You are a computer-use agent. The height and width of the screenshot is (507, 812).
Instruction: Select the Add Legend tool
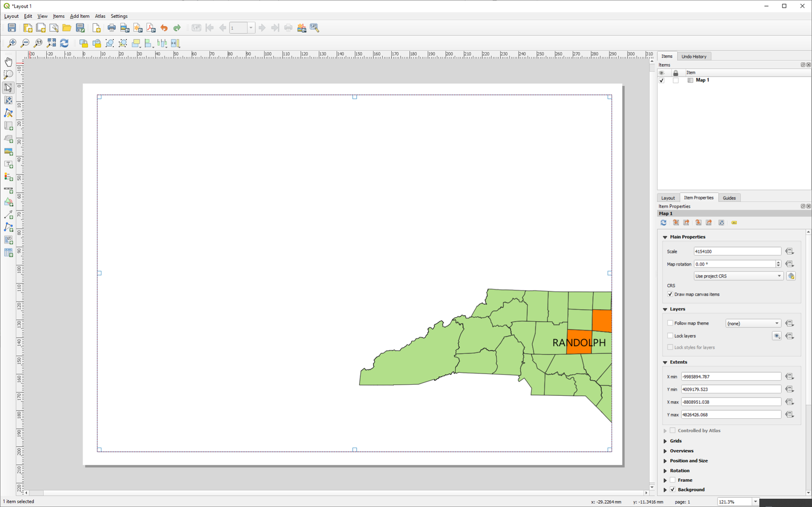coord(8,177)
